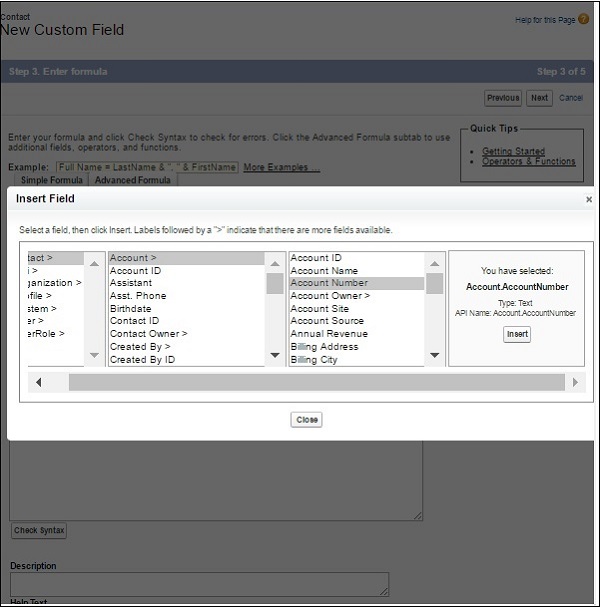The width and height of the screenshot is (600, 607).
Task: Click the Close button in dialog
Action: click(307, 420)
